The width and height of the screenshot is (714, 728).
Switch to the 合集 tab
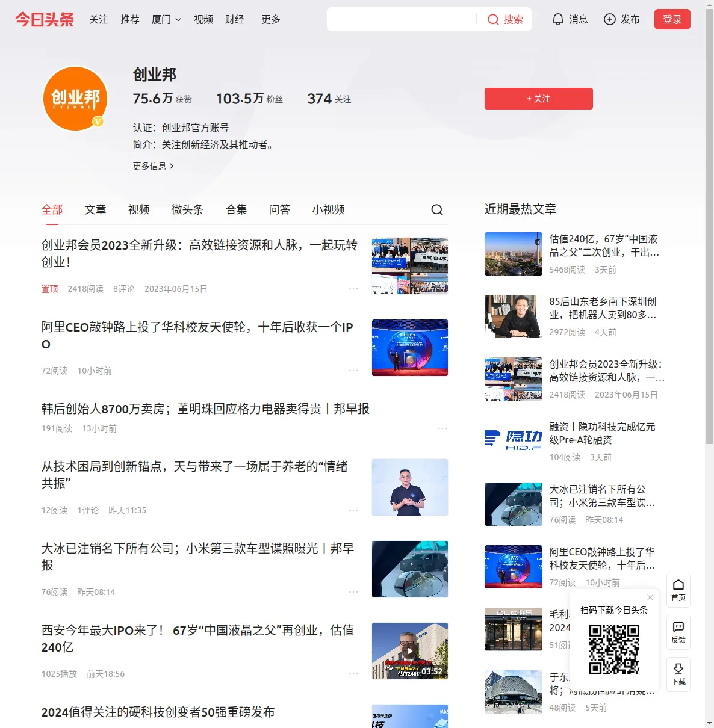(237, 209)
